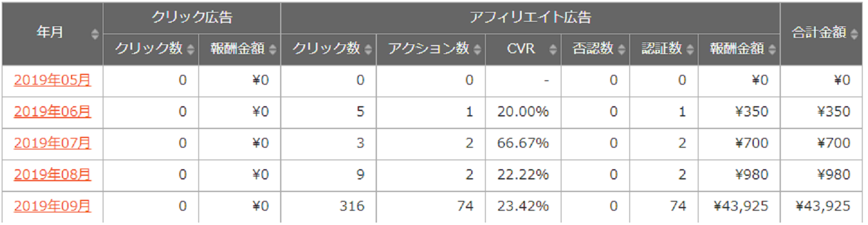Sort by クリック広告 報酬金額 arrows

(x=273, y=50)
